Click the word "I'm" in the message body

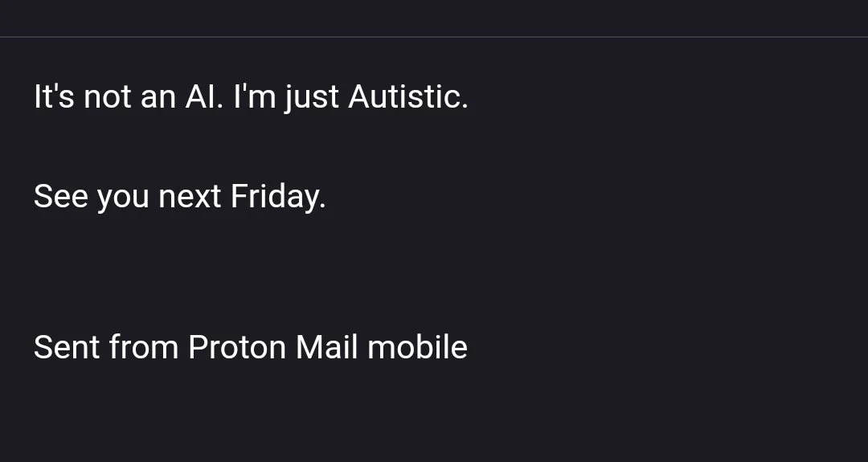pos(255,97)
